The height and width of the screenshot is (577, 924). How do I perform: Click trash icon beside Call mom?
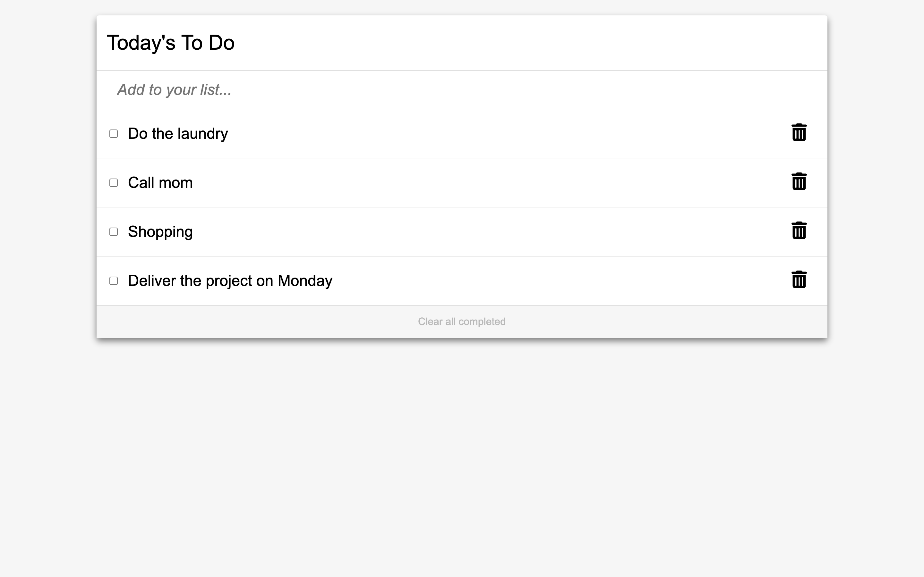pos(799,182)
